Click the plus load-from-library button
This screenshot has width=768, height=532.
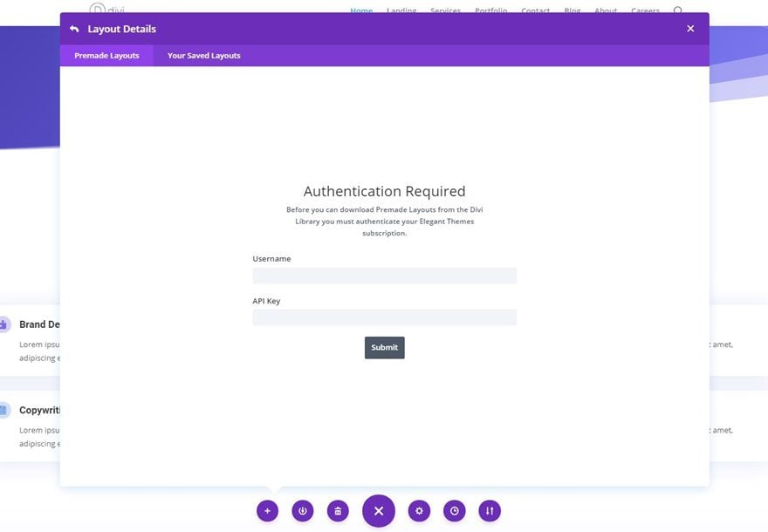click(267, 511)
